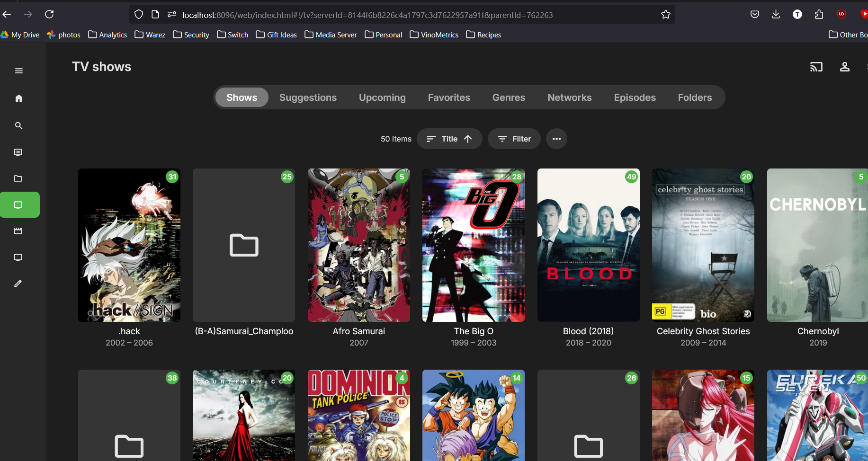Click the T account avatar in browser toolbar
Screen dimensions: 868x461
pyautogui.click(x=797, y=15)
